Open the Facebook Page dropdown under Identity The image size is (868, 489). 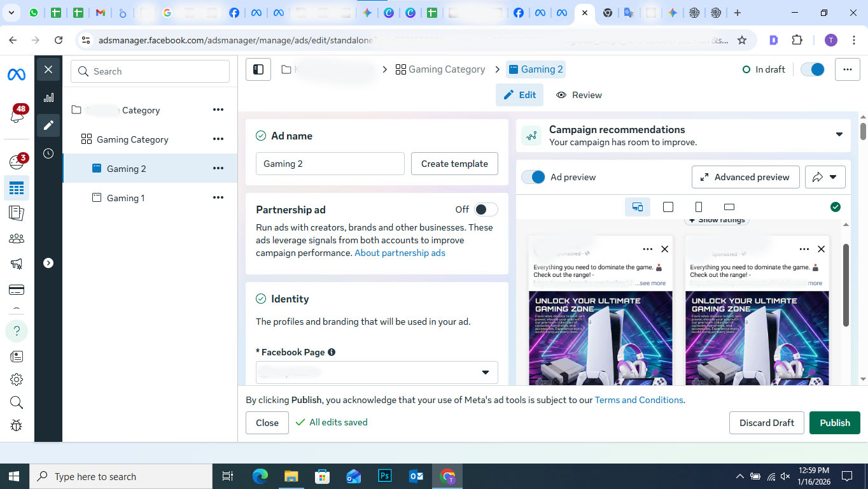click(x=376, y=372)
